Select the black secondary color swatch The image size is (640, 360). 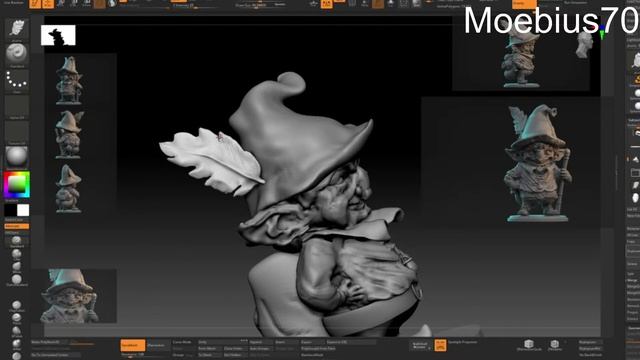pos(10,210)
